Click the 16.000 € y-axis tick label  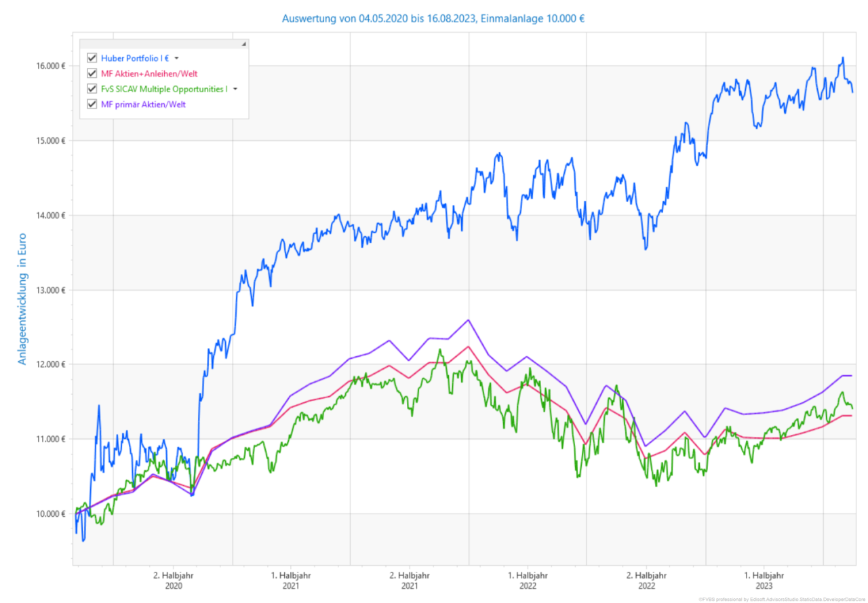coord(51,66)
